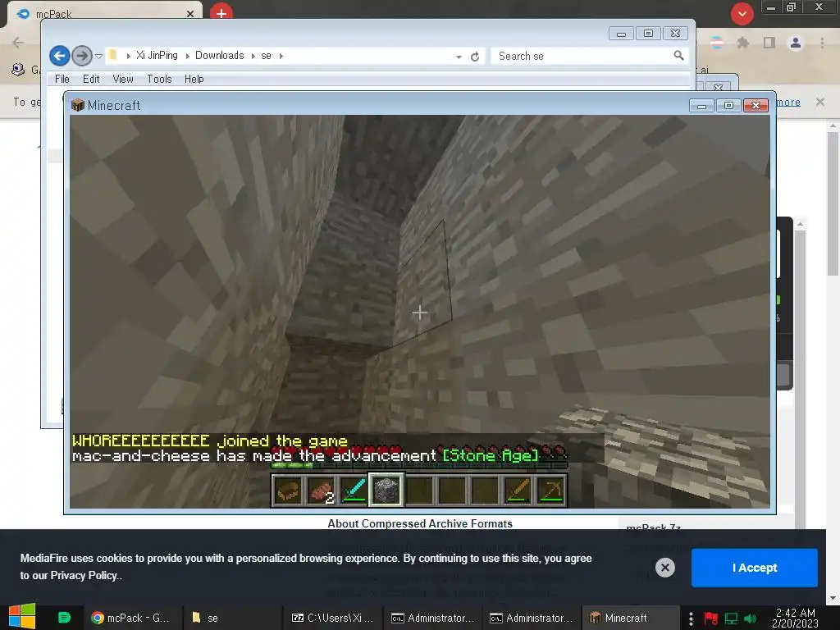The width and height of the screenshot is (840, 630).
Task: Click the I Accept cookies button
Action: (x=755, y=568)
